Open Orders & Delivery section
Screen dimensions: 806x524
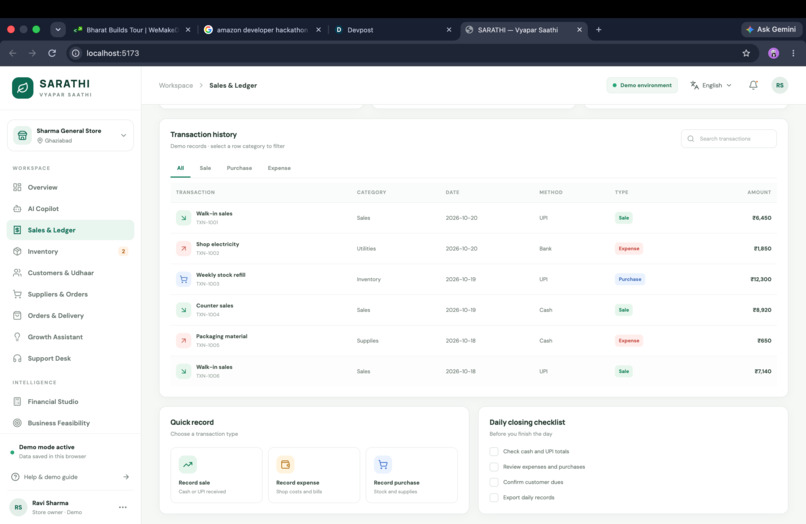[x=70, y=316]
